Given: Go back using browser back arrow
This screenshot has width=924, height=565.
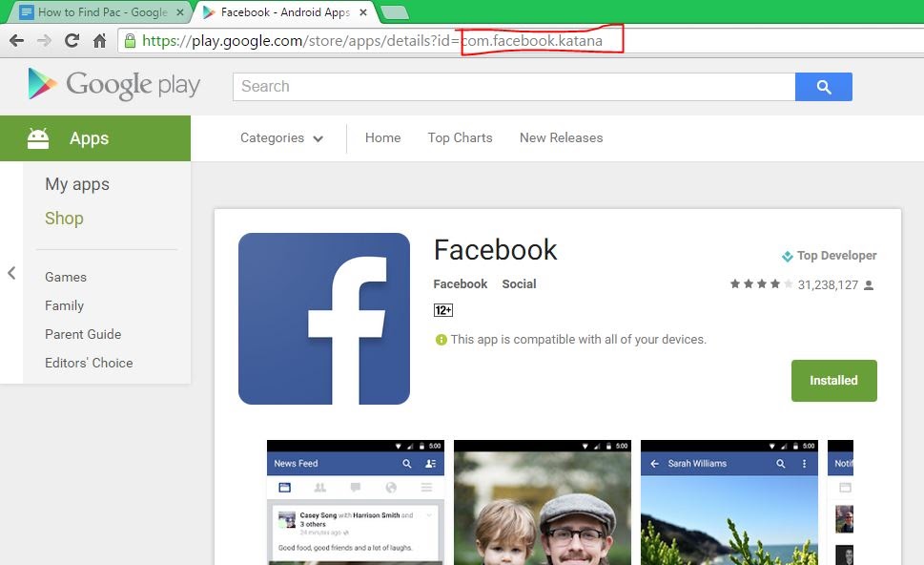Looking at the screenshot, I should 16,41.
